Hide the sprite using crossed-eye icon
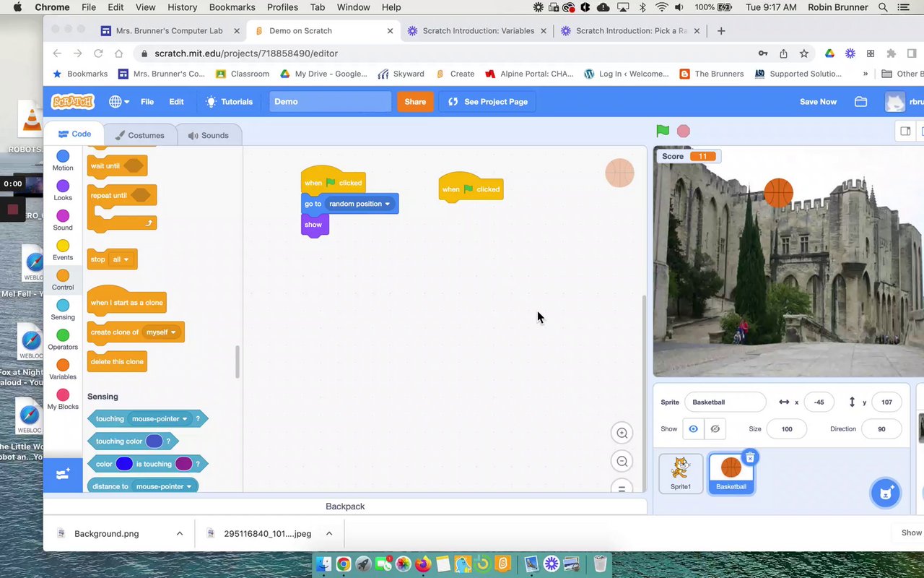924x578 pixels. click(x=715, y=429)
